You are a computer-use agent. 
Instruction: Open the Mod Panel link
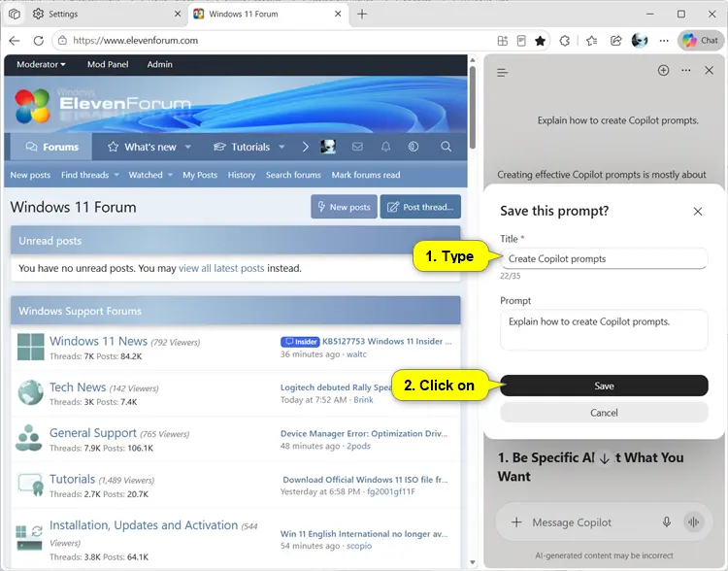click(x=108, y=65)
